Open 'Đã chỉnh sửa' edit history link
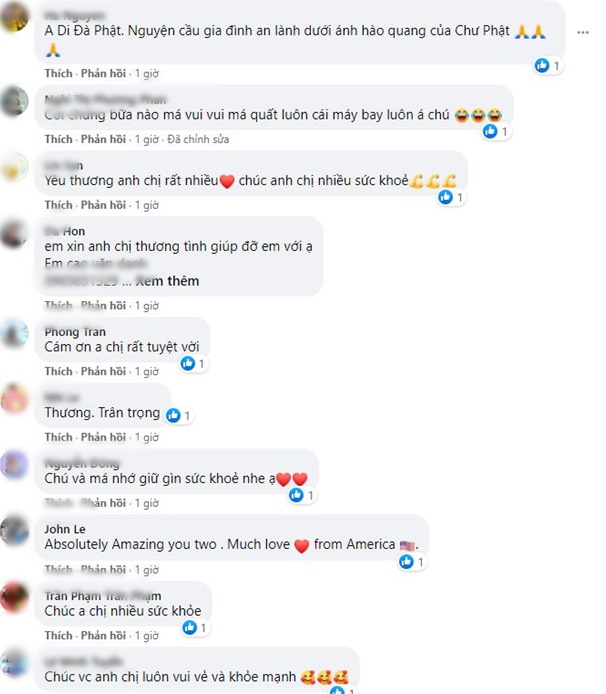Screen dimensions: 606x694 click(x=198, y=139)
